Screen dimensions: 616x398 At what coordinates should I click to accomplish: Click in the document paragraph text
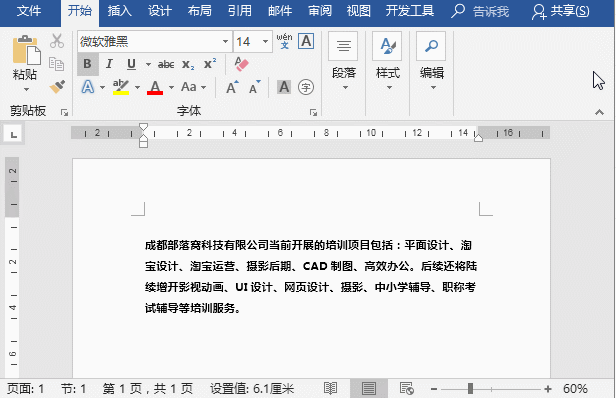(x=310, y=277)
